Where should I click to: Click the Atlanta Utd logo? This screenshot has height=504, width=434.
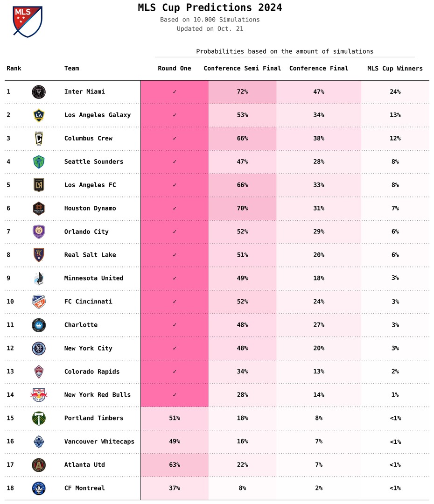click(x=39, y=465)
